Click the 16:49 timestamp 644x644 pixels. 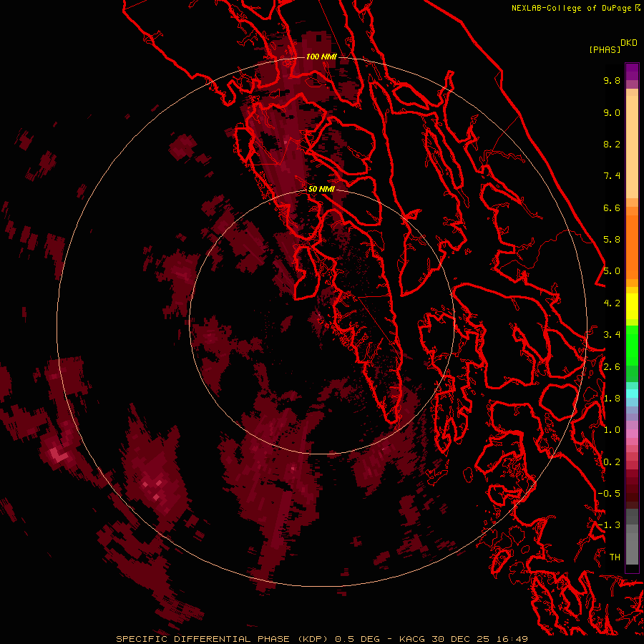[512, 639]
